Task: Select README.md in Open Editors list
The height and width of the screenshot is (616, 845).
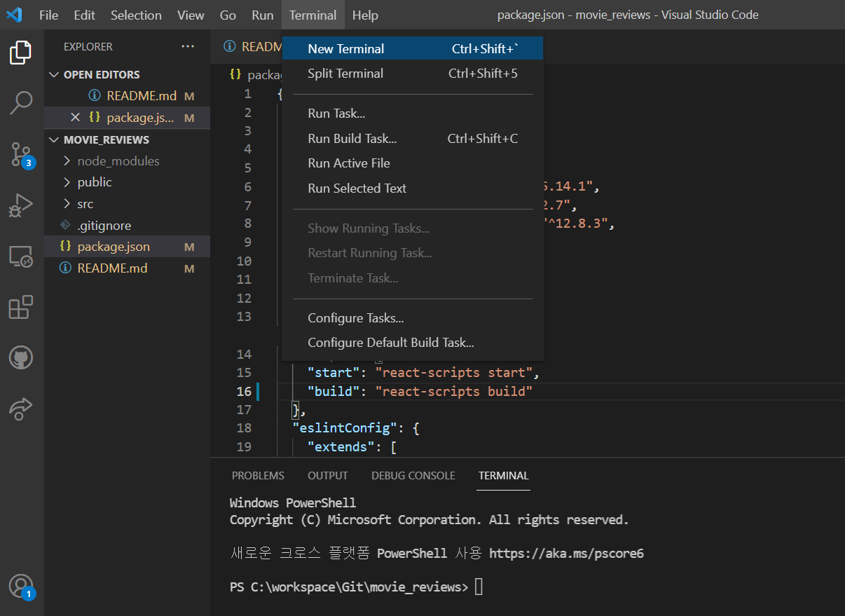Action: pos(128,96)
